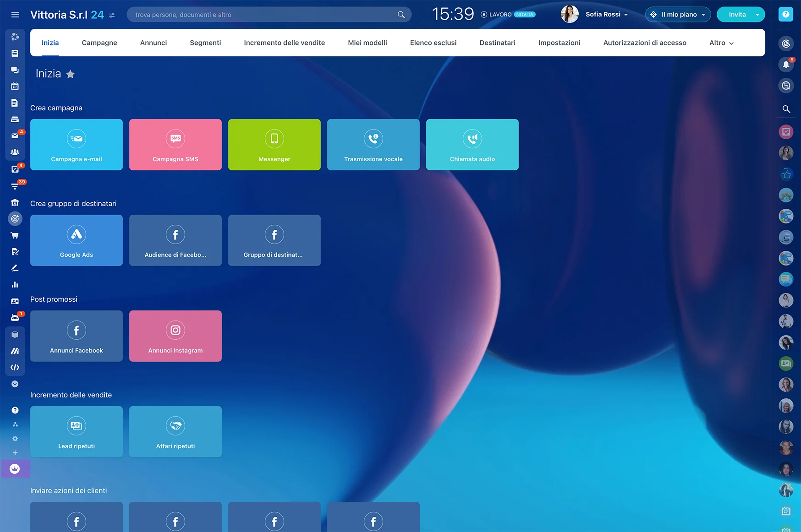Click the Invita button
This screenshot has width=801, height=532.
(737, 15)
